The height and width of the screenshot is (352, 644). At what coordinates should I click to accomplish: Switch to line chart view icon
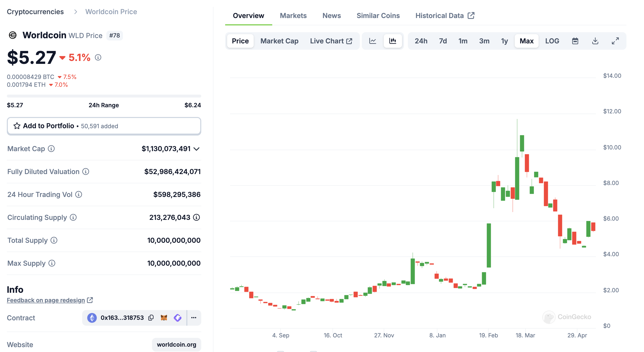[372, 41]
